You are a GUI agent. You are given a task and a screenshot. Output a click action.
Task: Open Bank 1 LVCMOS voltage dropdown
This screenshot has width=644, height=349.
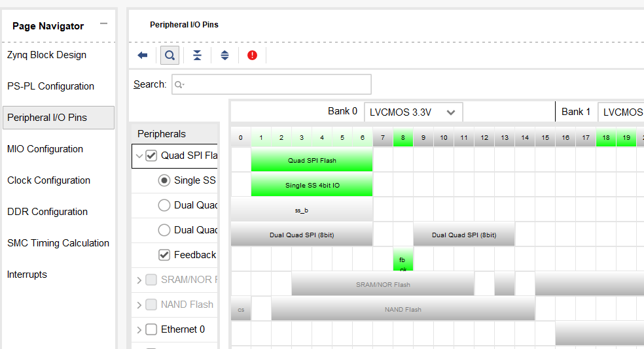pos(621,112)
